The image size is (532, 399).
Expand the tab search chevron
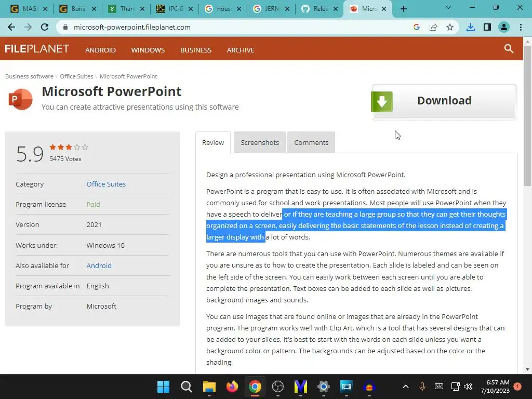[x=448, y=7]
